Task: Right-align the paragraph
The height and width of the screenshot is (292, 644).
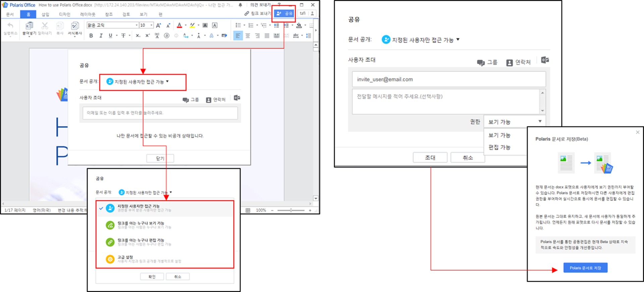Action: pos(257,36)
